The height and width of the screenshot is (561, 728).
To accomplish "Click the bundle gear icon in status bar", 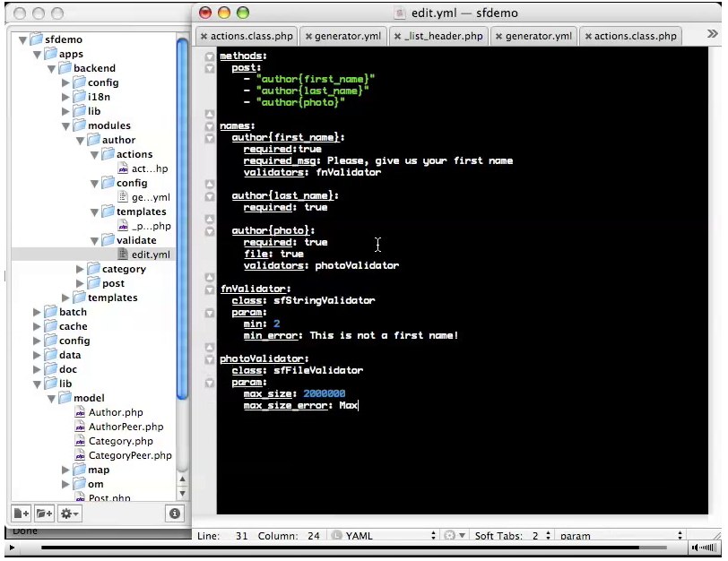I will 449,536.
